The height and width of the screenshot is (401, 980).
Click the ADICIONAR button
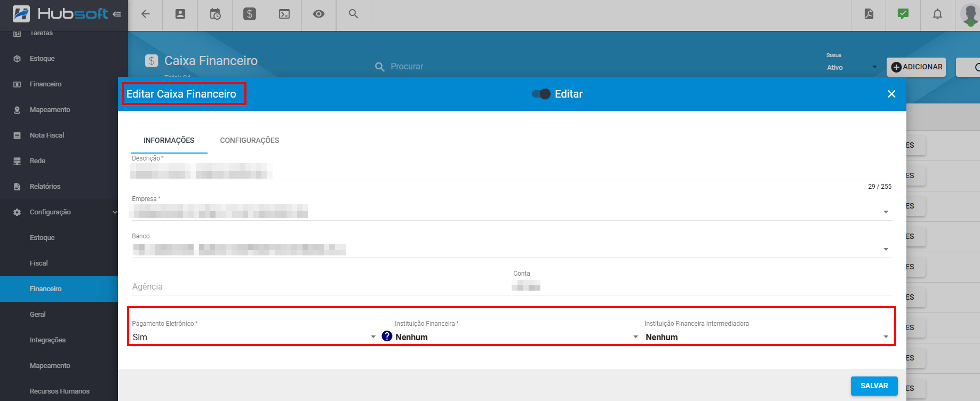pos(916,67)
